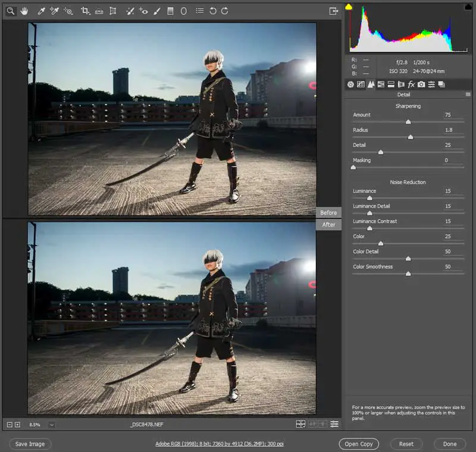Rotate image 90° clockwise
This screenshot has width=476, height=452.
click(x=225, y=11)
